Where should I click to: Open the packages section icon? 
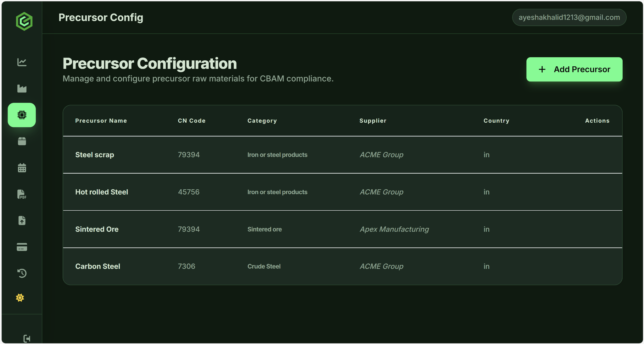22,141
